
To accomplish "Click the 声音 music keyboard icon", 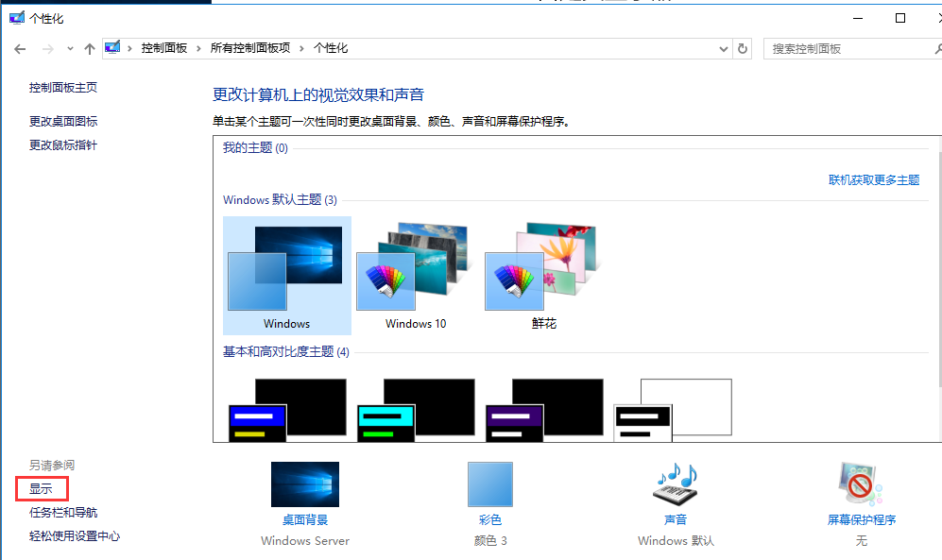I will pos(676,484).
